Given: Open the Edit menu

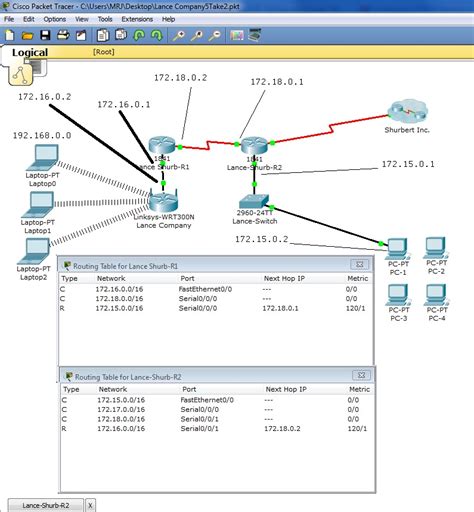Looking at the screenshot, I should [x=29, y=19].
